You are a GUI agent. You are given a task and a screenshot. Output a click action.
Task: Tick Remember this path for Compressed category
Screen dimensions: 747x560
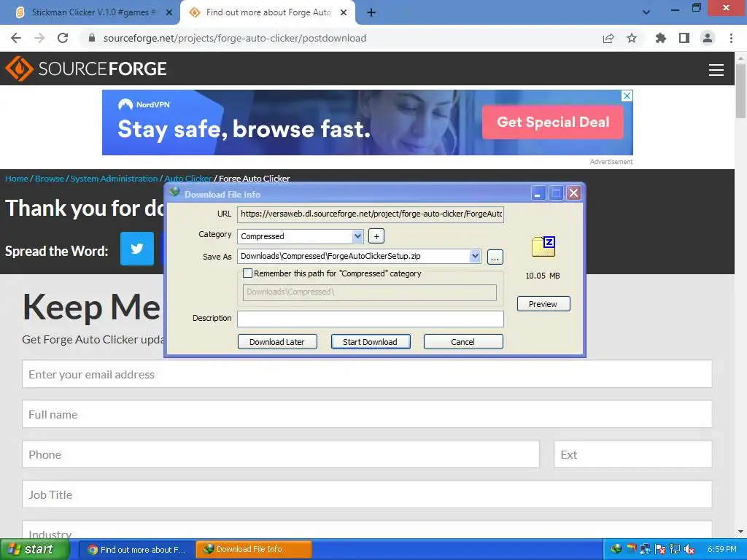(x=248, y=273)
